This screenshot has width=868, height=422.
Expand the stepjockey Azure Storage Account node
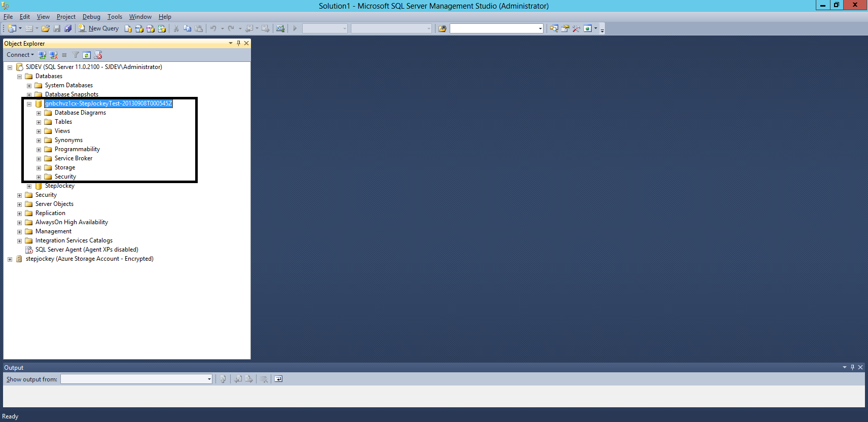pyautogui.click(x=10, y=259)
